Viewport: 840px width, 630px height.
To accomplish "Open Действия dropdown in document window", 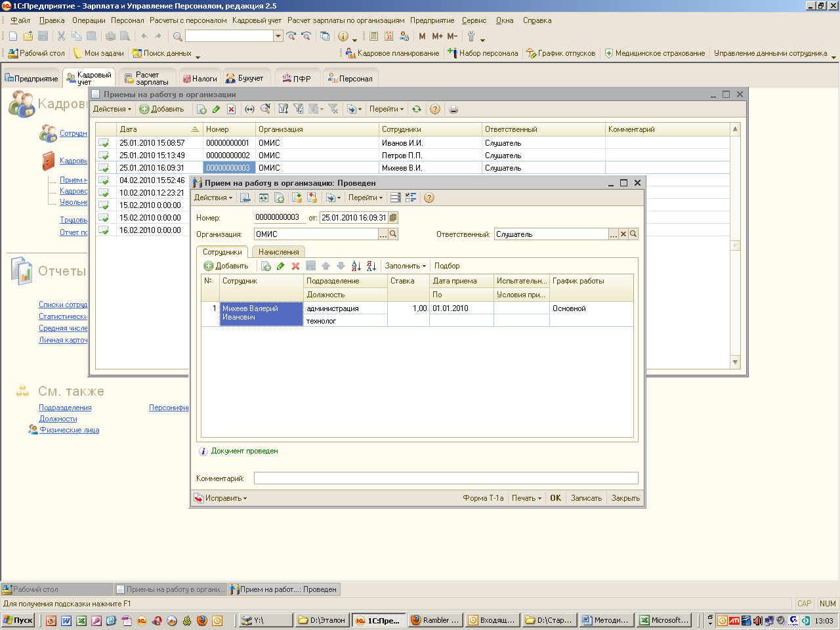I will click(213, 198).
